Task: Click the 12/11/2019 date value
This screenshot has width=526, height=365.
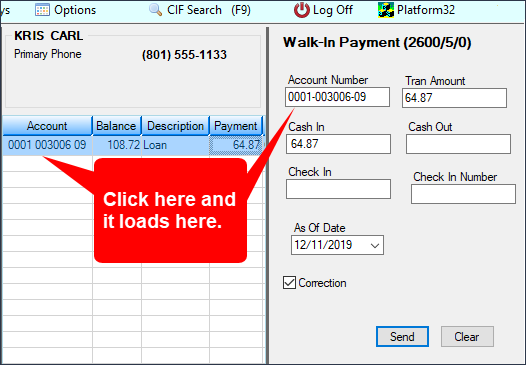Action: click(323, 245)
